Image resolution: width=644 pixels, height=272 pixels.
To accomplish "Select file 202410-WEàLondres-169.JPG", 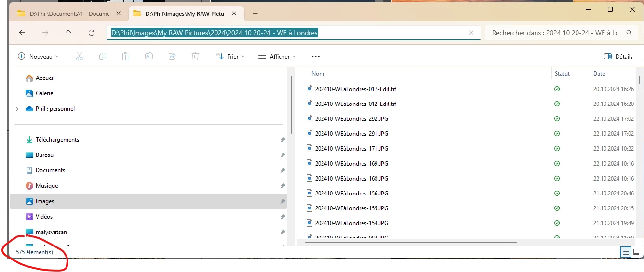I will (351, 163).
